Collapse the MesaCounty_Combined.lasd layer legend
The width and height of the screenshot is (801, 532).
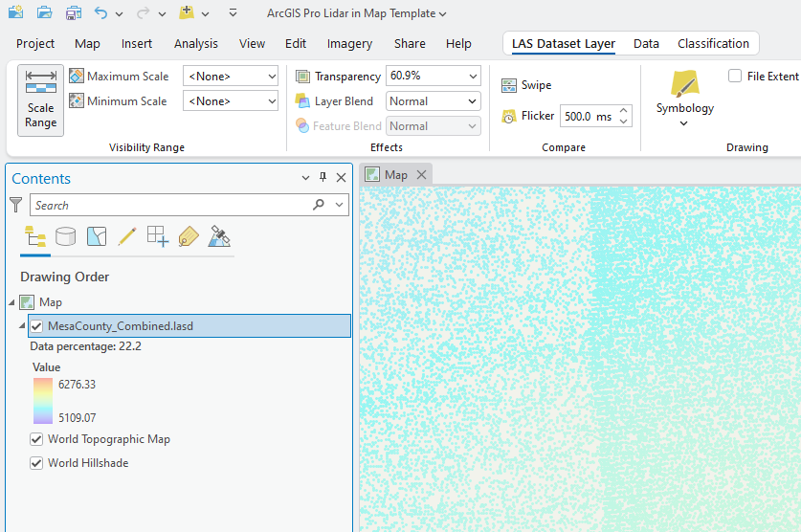pos(22,325)
